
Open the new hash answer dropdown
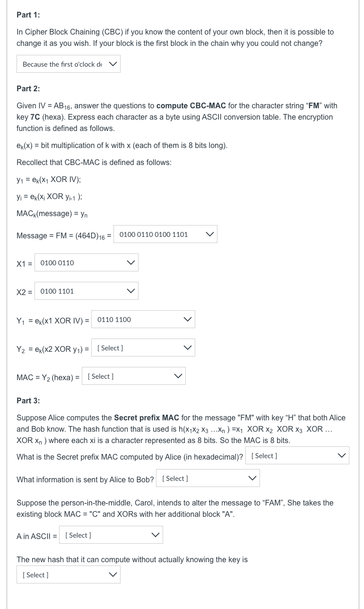(69, 574)
